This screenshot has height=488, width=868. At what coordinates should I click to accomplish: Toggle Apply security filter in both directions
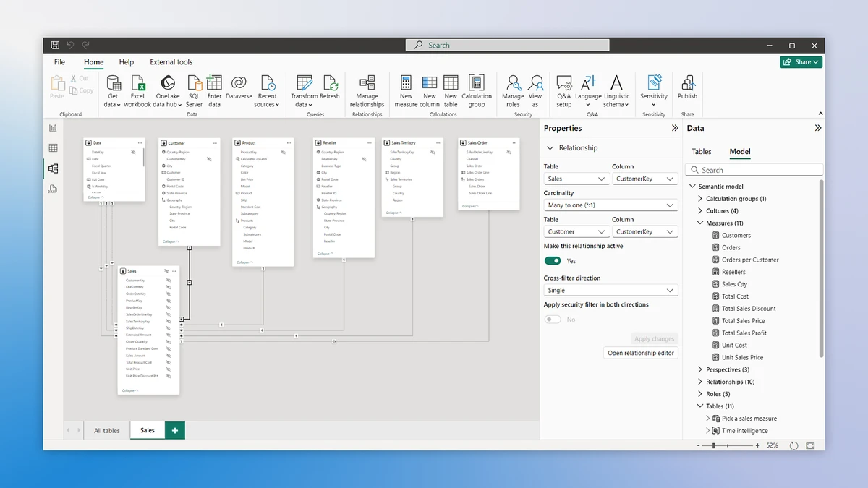click(x=553, y=320)
